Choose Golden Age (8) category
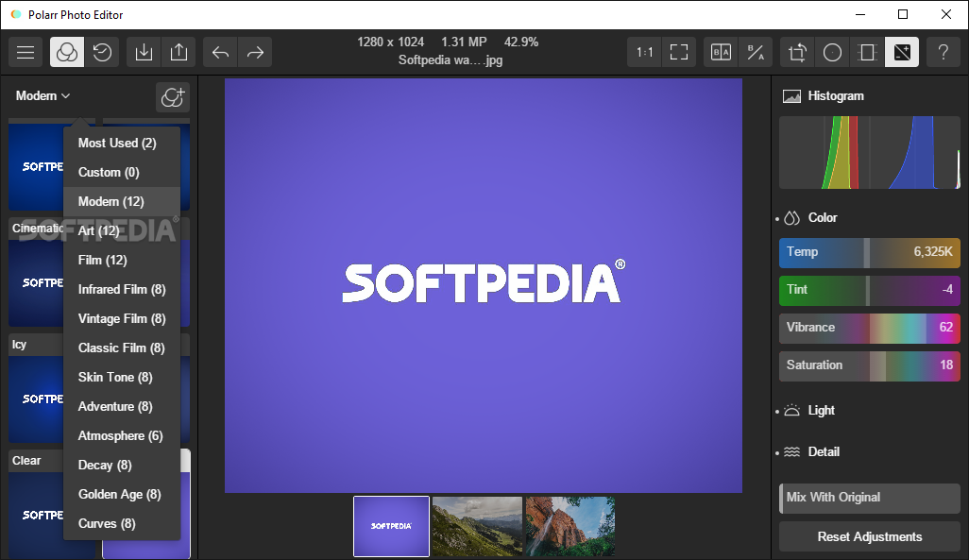Image resolution: width=969 pixels, height=560 pixels. 122,495
